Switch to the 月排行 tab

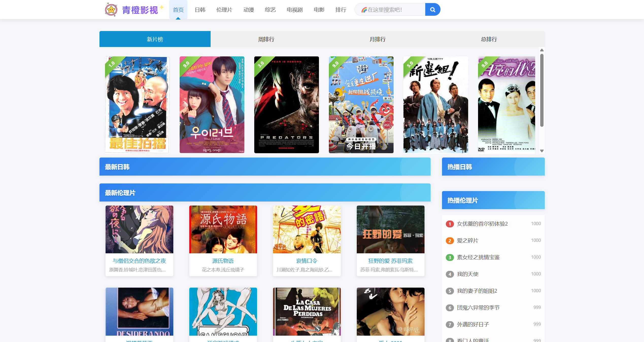pos(377,39)
